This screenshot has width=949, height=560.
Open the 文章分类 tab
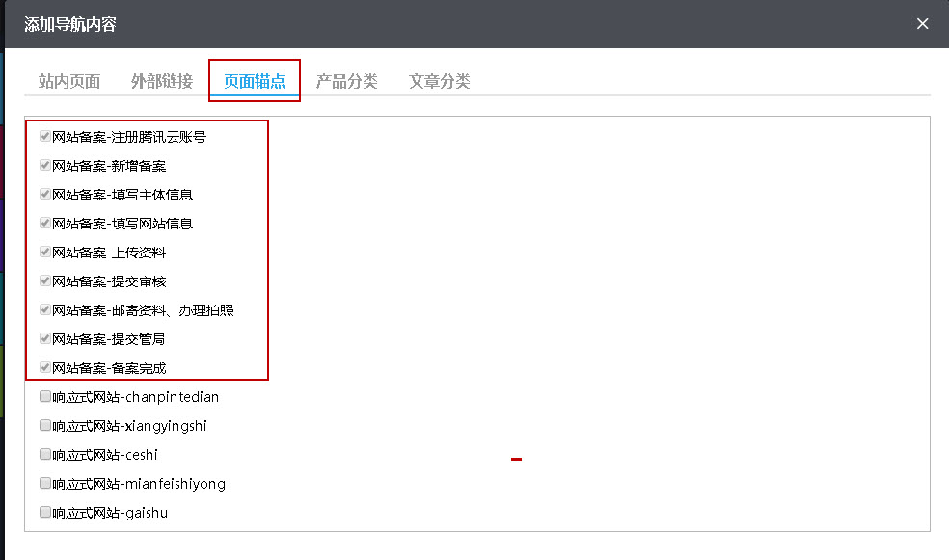[x=440, y=81]
